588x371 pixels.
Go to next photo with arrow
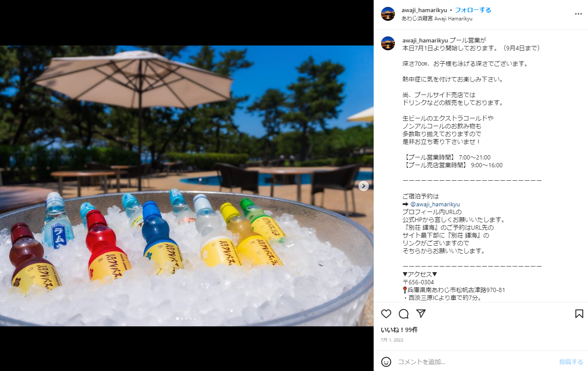[x=364, y=185]
